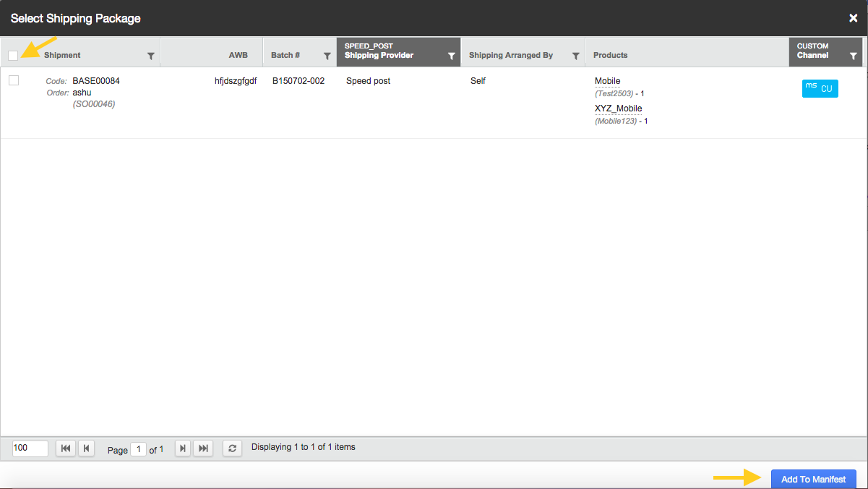The height and width of the screenshot is (489, 868).
Task: Click the order name ashu
Action: [82, 93]
